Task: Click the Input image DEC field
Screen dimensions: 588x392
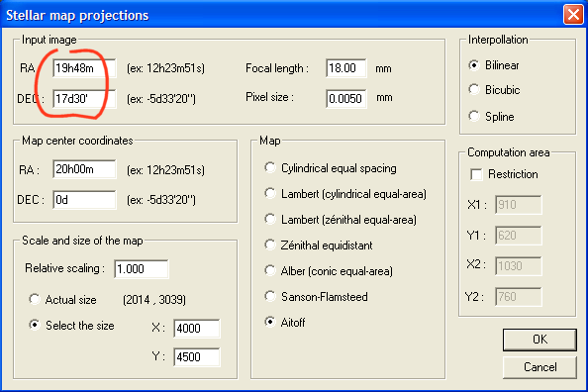Action: pyautogui.click(x=84, y=99)
